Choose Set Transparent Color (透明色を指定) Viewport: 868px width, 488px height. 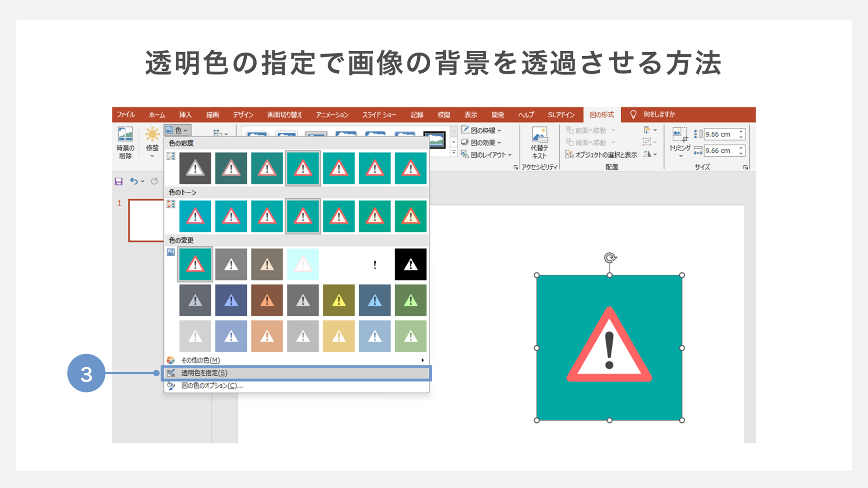[x=296, y=373]
